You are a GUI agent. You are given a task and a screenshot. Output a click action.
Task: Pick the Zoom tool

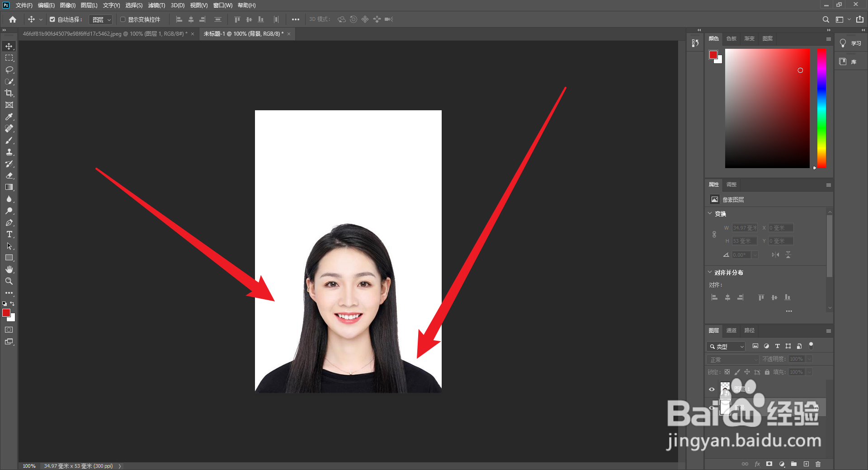9,281
